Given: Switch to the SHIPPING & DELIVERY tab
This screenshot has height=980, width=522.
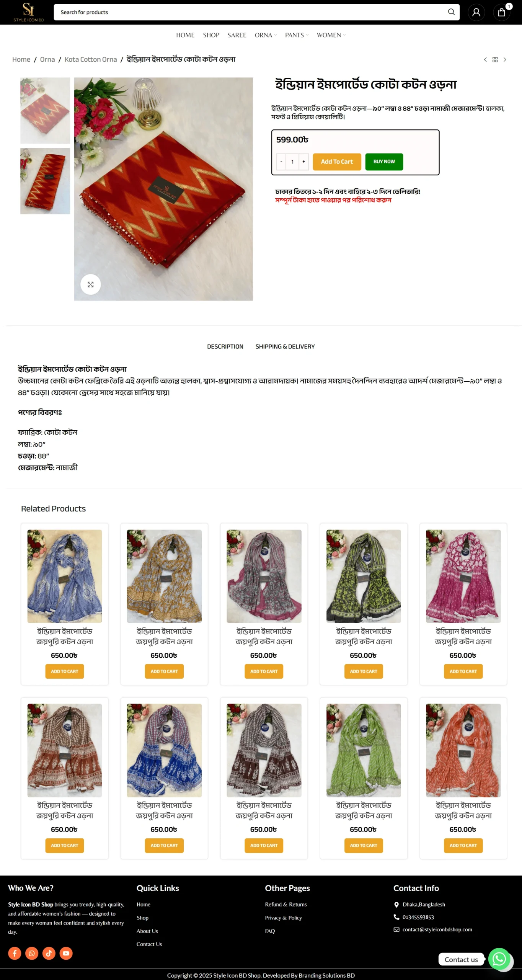Looking at the screenshot, I should (285, 346).
